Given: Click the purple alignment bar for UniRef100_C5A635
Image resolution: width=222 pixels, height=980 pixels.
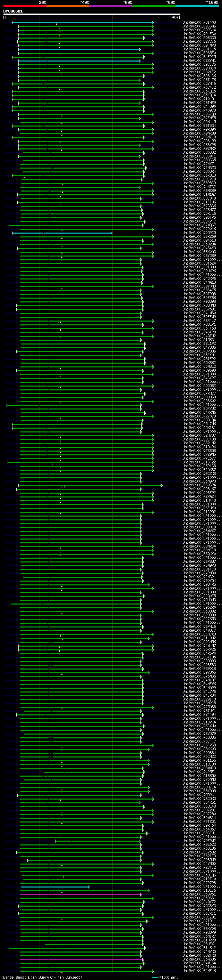Looking at the screenshot, I should pyautogui.click(x=82, y=959).
